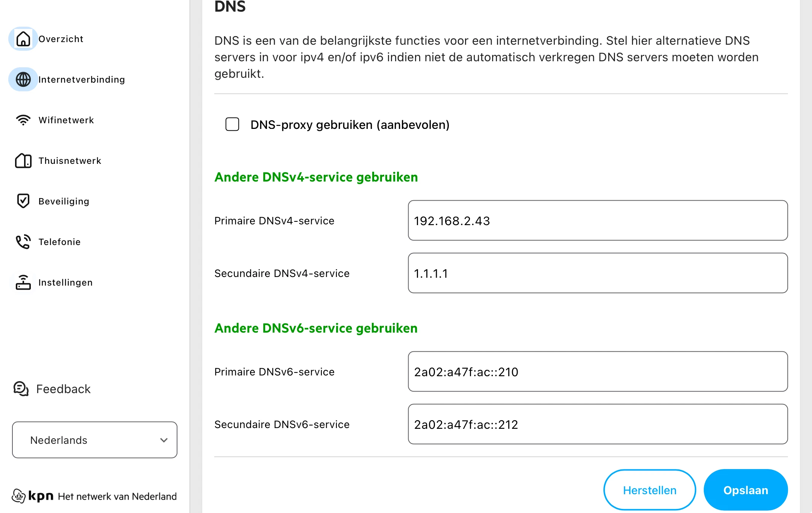This screenshot has width=812, height=513.
Task: Focus the Secundaire DNSv4-service field
Action: pos(597,273)
